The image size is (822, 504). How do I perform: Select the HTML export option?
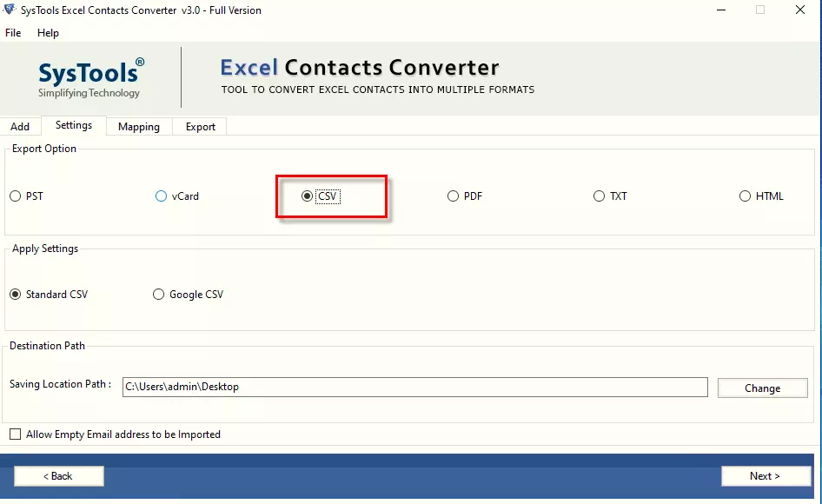pos(761,196)
